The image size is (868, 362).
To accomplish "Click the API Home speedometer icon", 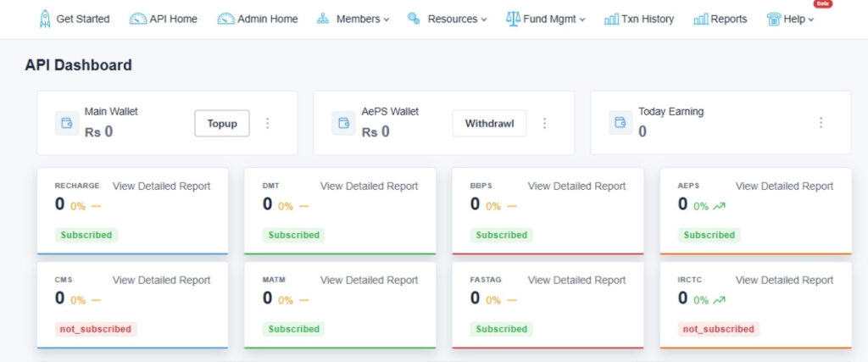I will (x=137, y=19).
